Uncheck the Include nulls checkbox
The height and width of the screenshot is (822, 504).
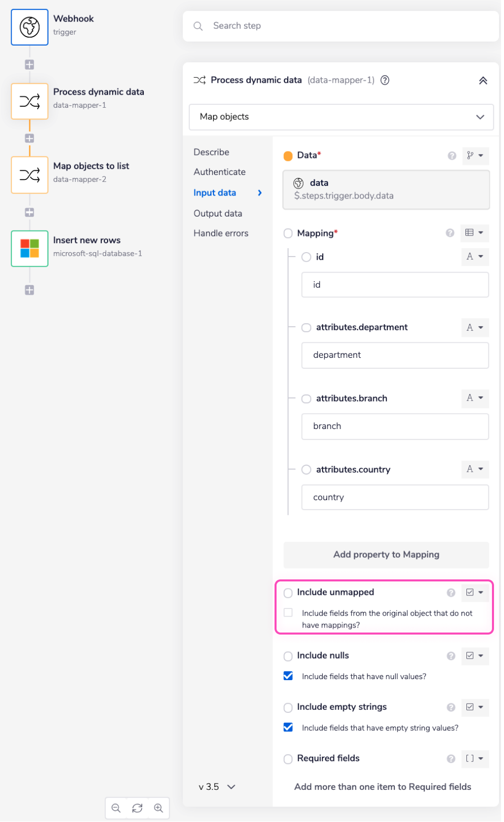click(x=288, y=676)
